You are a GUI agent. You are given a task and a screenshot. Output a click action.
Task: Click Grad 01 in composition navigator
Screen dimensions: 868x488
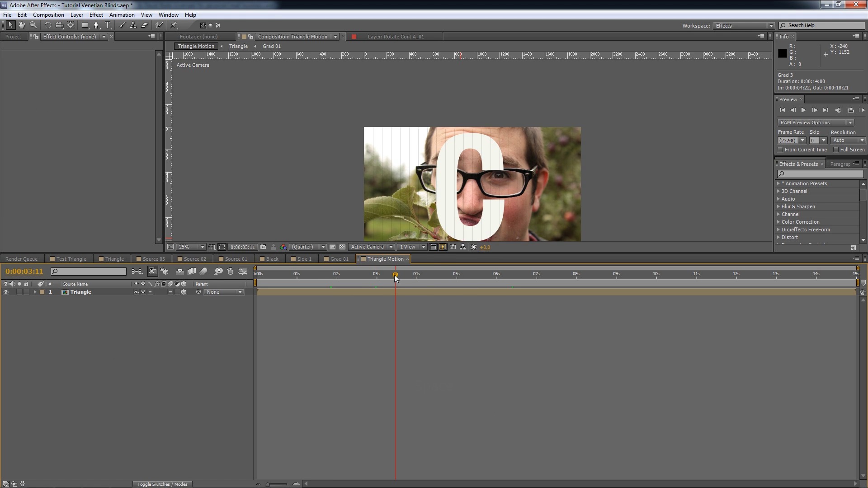tap(271, 46)
